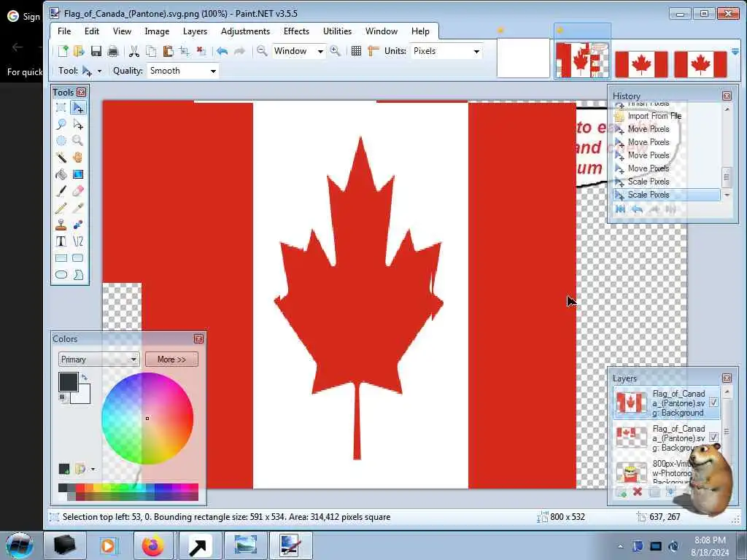Open the palette management dropdown arrow
The image size is (747, 560).
[x=93, y=469]
